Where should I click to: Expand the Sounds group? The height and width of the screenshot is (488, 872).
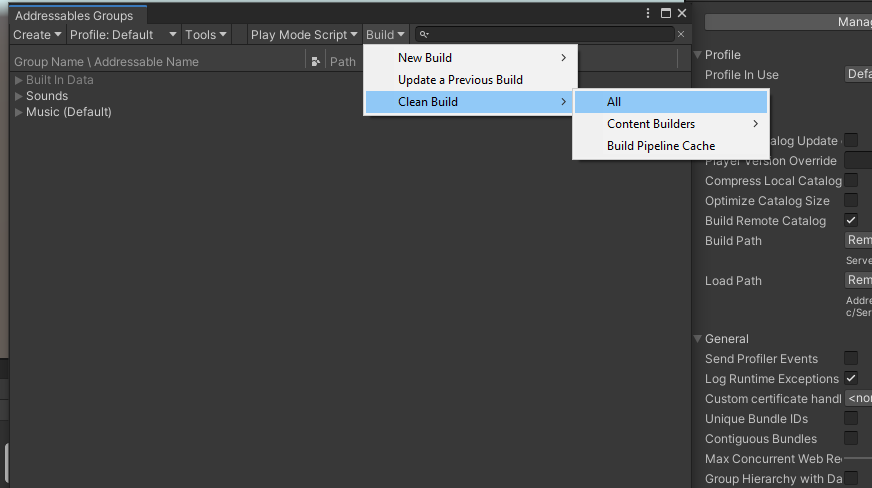(18, 96)
